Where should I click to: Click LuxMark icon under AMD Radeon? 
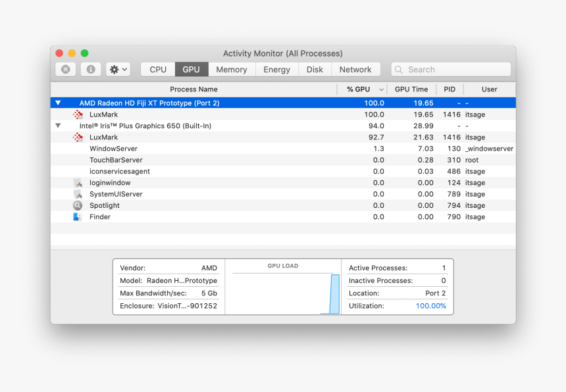point(78,114)
